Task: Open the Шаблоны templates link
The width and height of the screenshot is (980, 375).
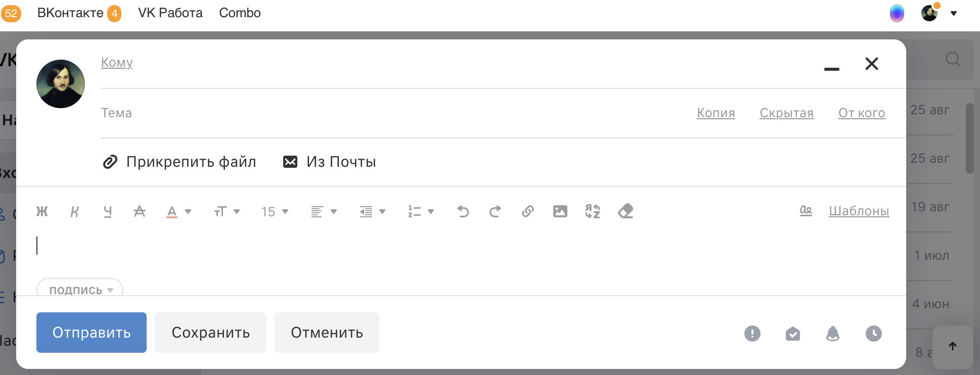Action: click(x=859, y=211)
